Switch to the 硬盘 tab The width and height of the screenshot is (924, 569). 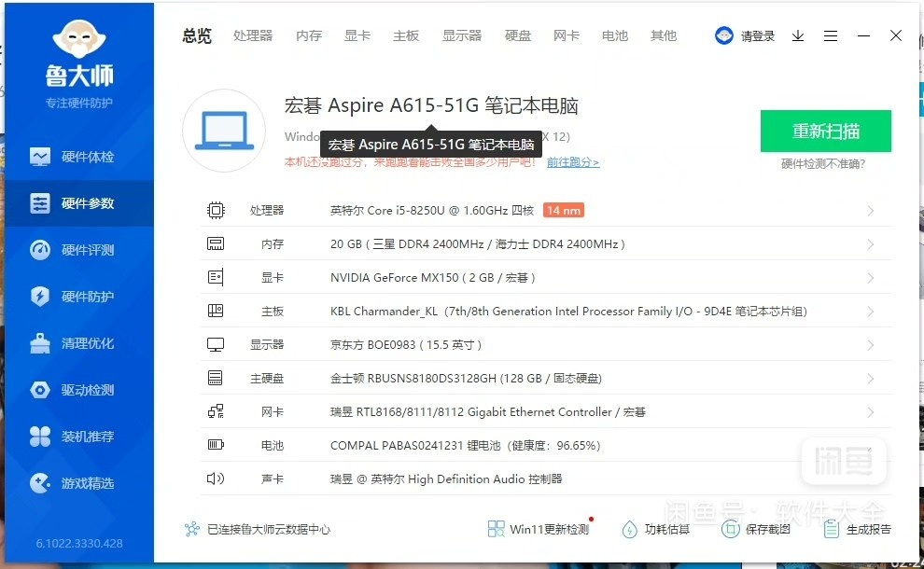click(x=518, y=36)
